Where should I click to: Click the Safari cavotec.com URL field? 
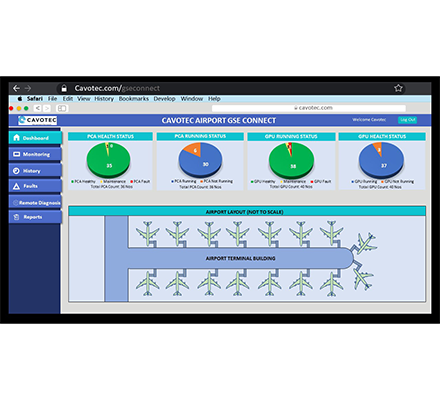(309, 108)
